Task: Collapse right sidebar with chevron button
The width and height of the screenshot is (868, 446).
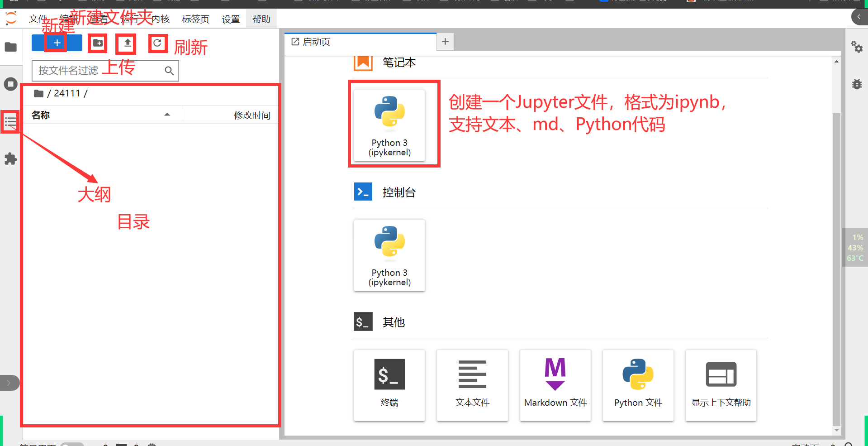Action: pos(859,17)
